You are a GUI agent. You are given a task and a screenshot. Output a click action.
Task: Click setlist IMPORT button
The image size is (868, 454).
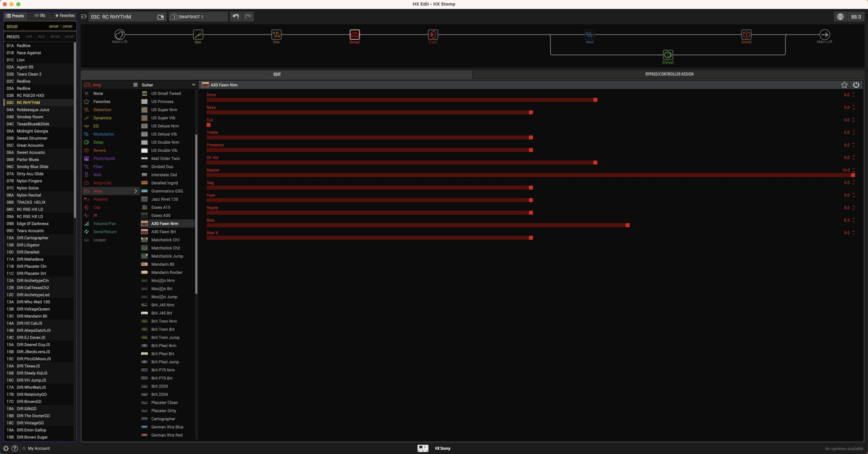(x=54, y=26)
